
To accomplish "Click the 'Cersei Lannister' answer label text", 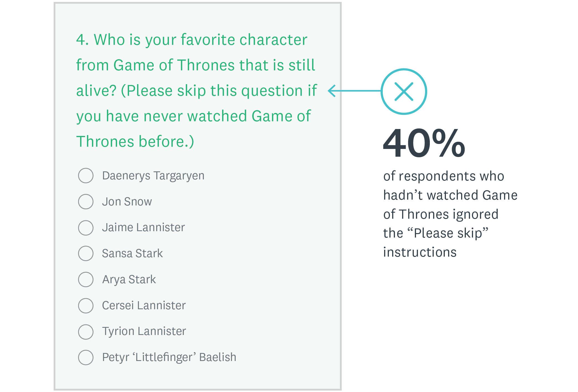I will tap(144, 305).
